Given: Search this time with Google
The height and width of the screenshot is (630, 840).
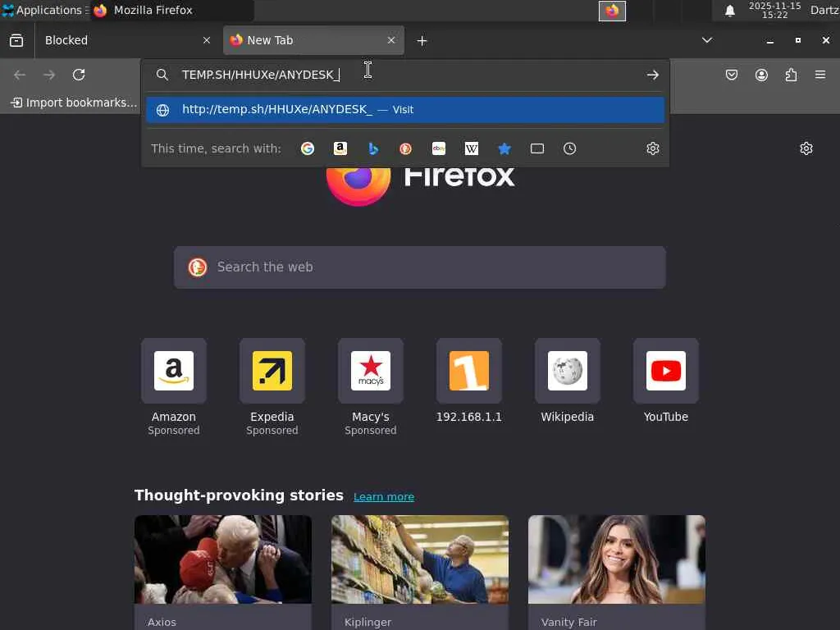Looking at the screenshot, I should [308, 148].
